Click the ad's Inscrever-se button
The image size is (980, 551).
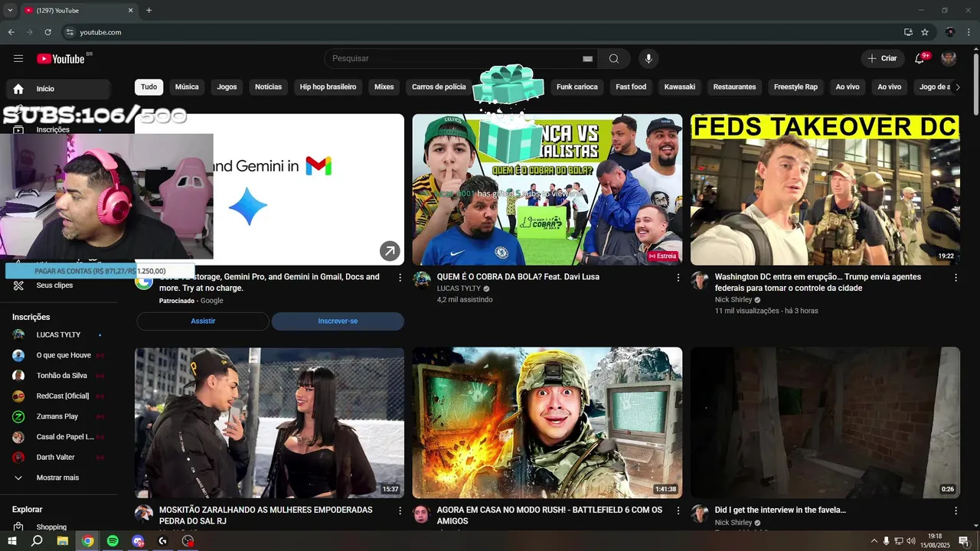click(x=338, y=321)
